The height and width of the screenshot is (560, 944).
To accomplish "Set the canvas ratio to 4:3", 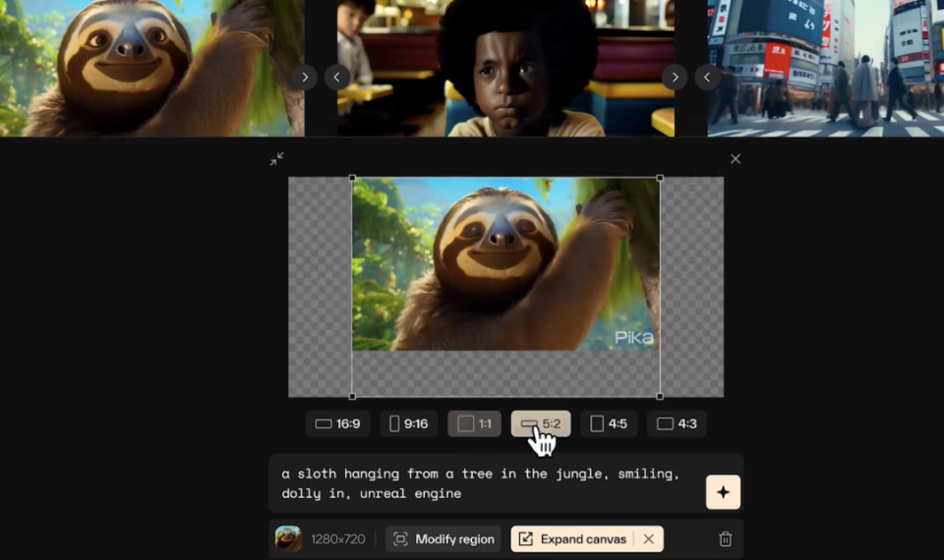I will pos(677,423).
